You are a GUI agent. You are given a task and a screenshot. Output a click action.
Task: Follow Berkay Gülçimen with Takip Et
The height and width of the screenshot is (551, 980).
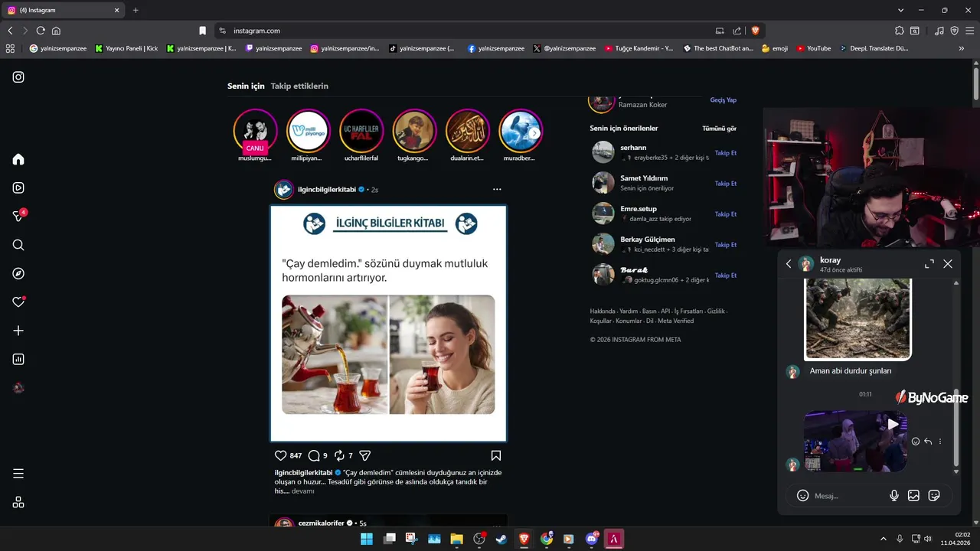[726, 245]
